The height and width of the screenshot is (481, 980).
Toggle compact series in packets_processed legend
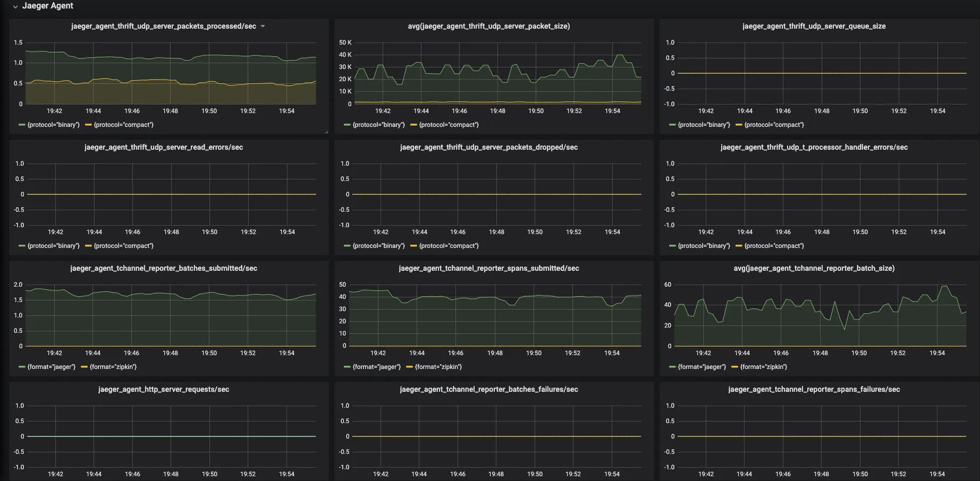(123, 125)
